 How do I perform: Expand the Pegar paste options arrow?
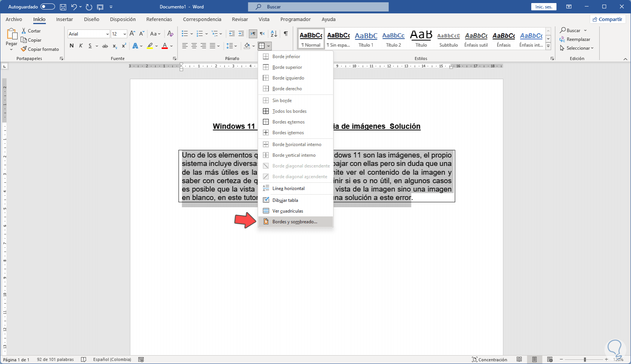pyautogui.click(x=11, y=50)
